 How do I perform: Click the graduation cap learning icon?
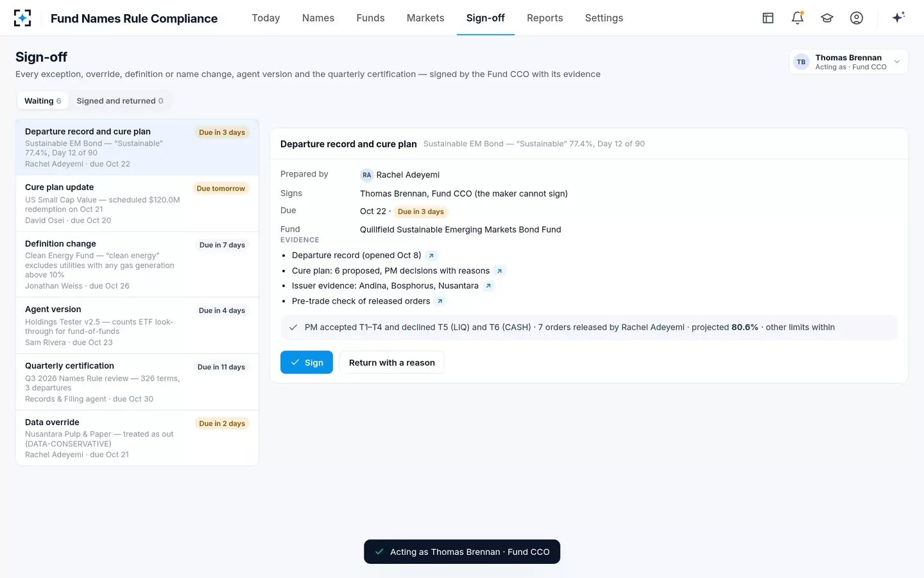tap(827, 18)
